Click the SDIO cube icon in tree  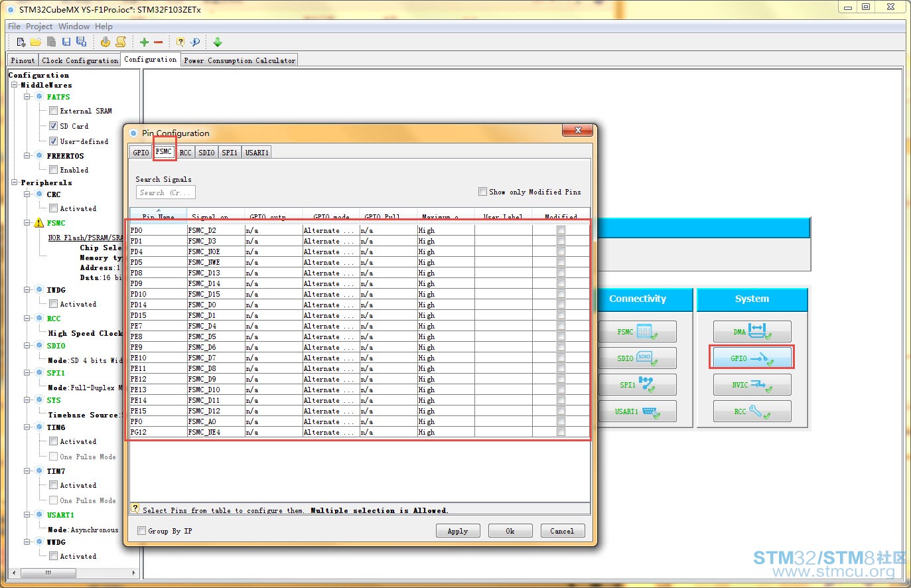coord(39,346)
